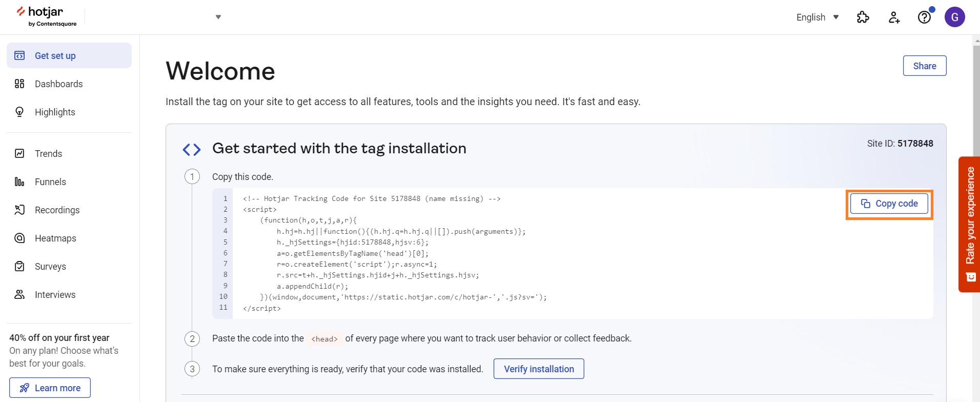Open the English language dropdown
The image size is (980, 402).
point(818,17)
